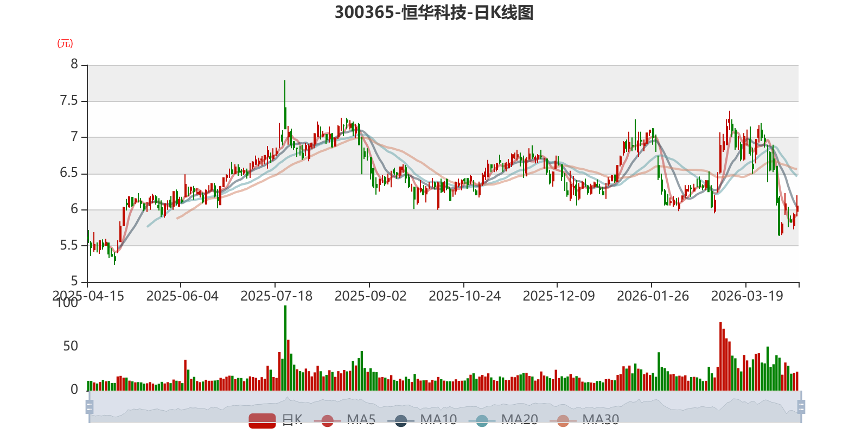Screen dimensions: 868x434
Task: Click the right handle of the zoom slider
Action: (801, 407)
